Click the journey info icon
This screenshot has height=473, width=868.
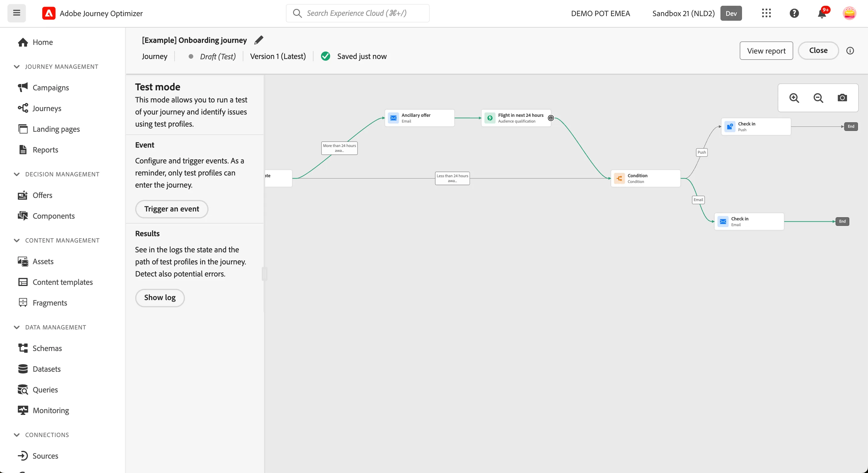click(850, 51)
